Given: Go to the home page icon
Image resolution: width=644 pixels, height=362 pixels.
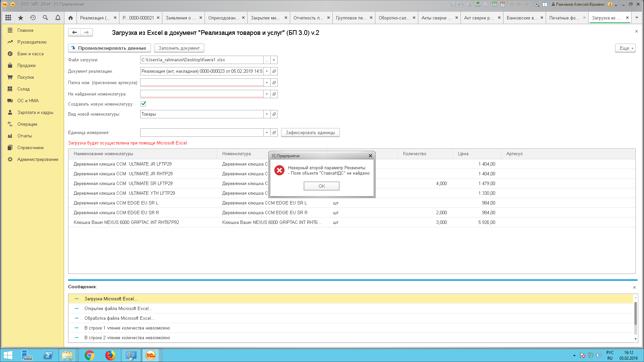Looking at the screenshot, I should 70,18.
